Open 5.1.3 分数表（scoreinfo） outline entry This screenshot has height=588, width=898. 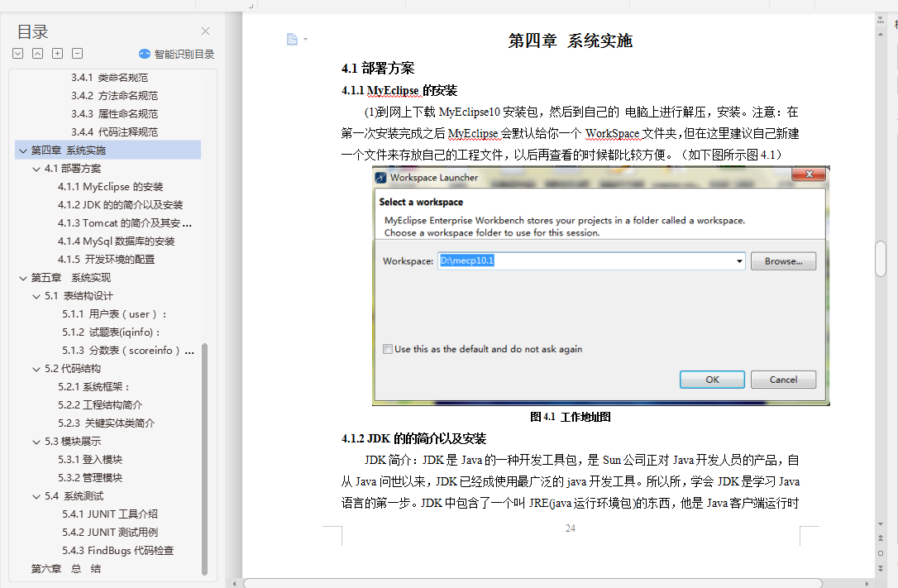point(127,351)
